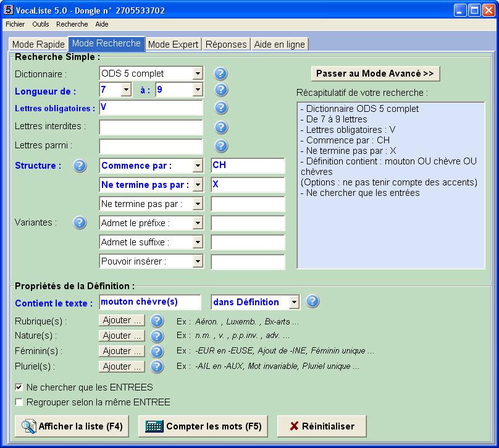Click recap line 'De 7 à 9 lettres'

coord(334,119)
